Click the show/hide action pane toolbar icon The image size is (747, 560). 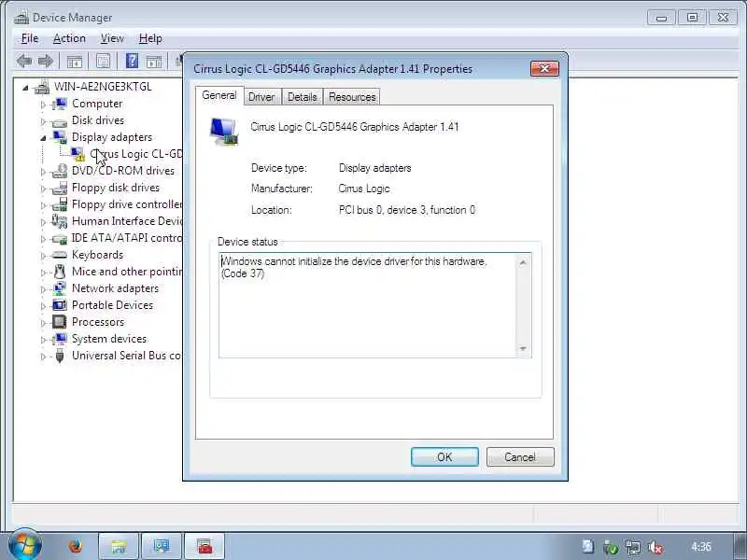tap(153, 62)
